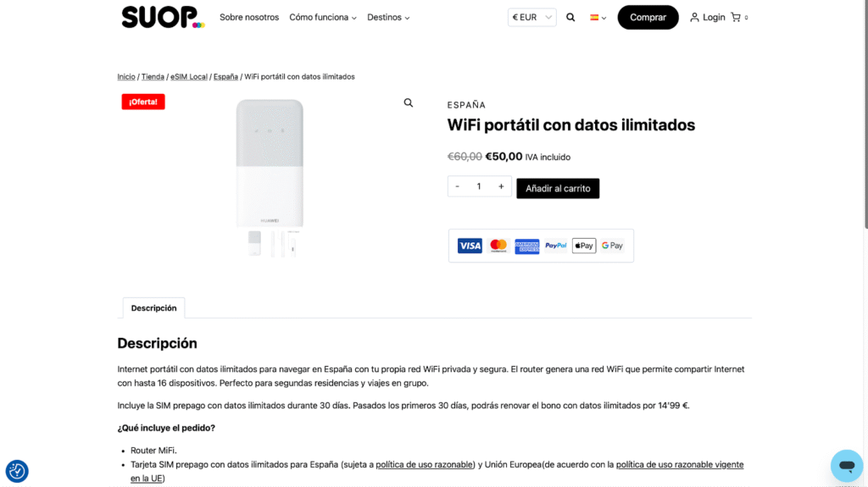This screenshot has width=868, height=487.
Task: Open Sobre nosotros menu item
Action: [249, 17]
